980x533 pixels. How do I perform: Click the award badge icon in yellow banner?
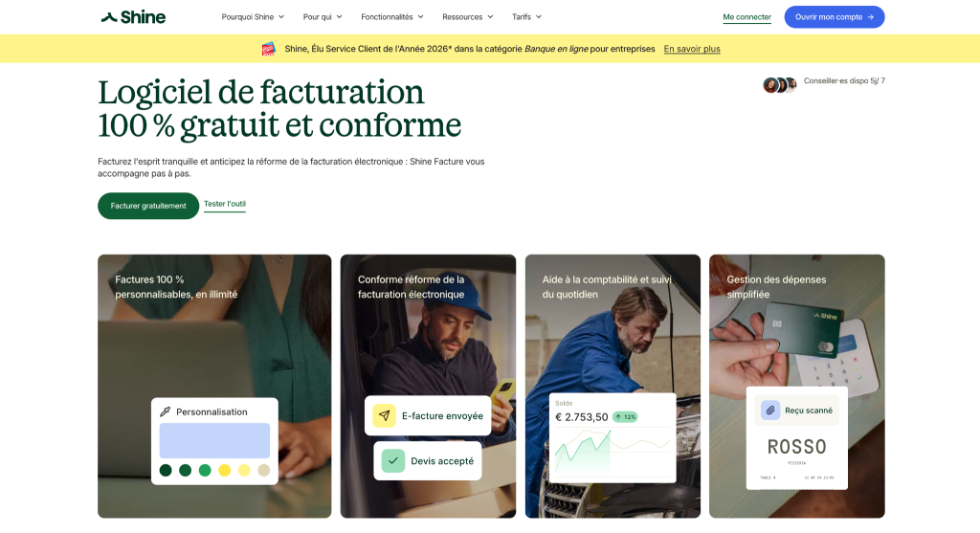(x=269, y=49)
